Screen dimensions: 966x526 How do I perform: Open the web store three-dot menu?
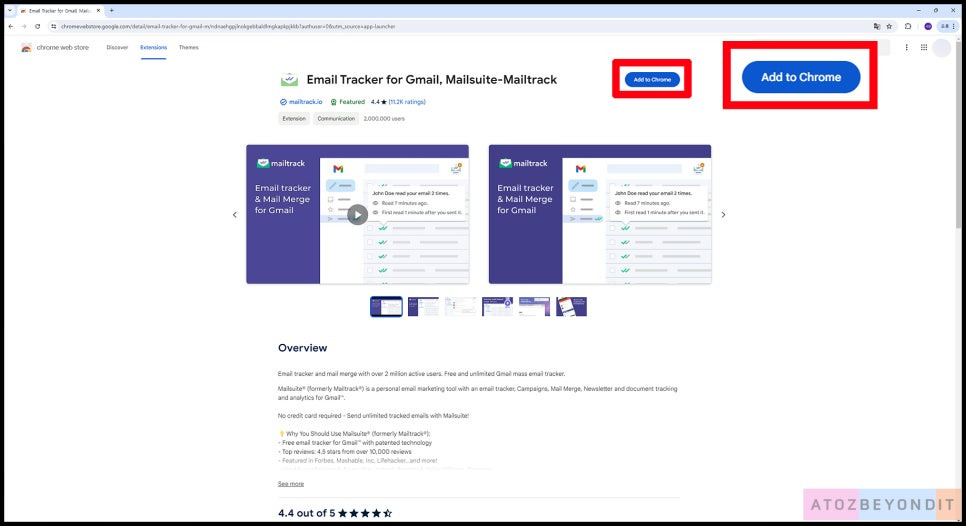tap(906, 47)
